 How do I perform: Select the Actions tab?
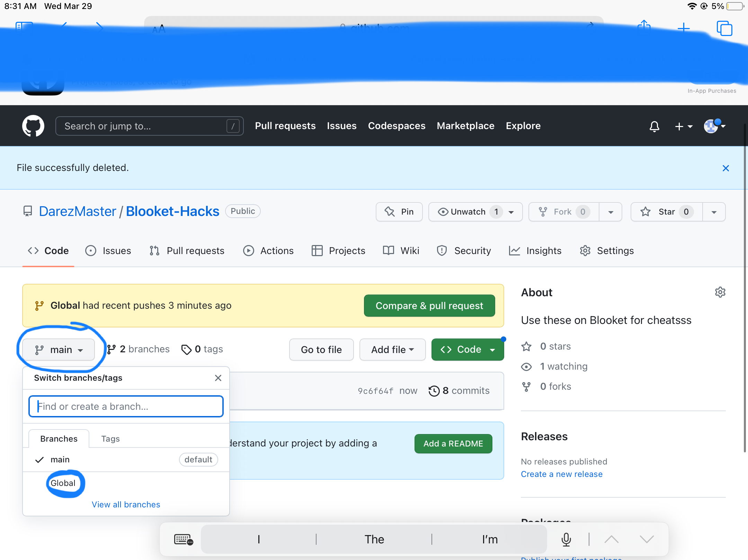point(268,251)
